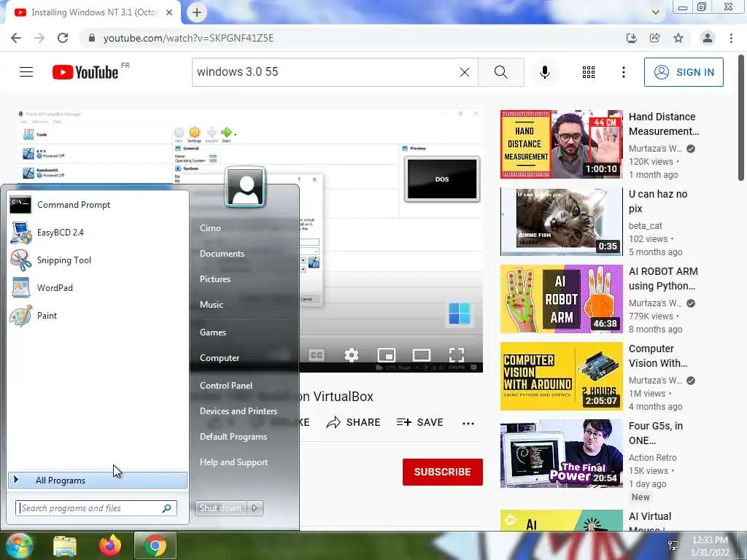The image size is (747, 560).
Task: Open Computer from Start menu
Action: [x=219, y=357]
